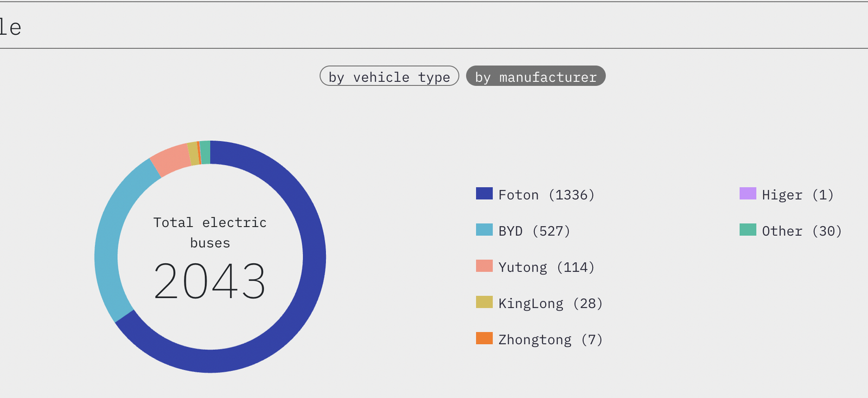Click the Zhongtong orange legend swatch
This screenshot has width=868, height=398.
[484, 338]
